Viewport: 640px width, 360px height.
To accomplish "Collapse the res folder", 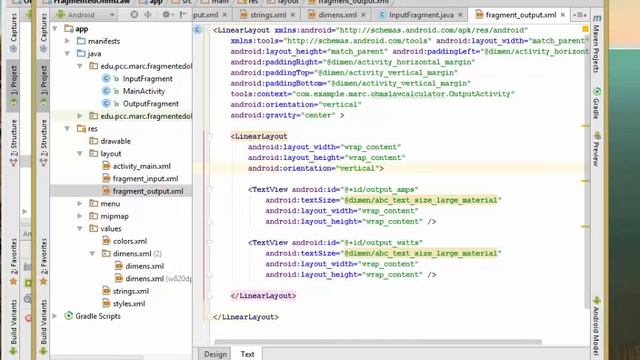I will click(x=67, y=129).
